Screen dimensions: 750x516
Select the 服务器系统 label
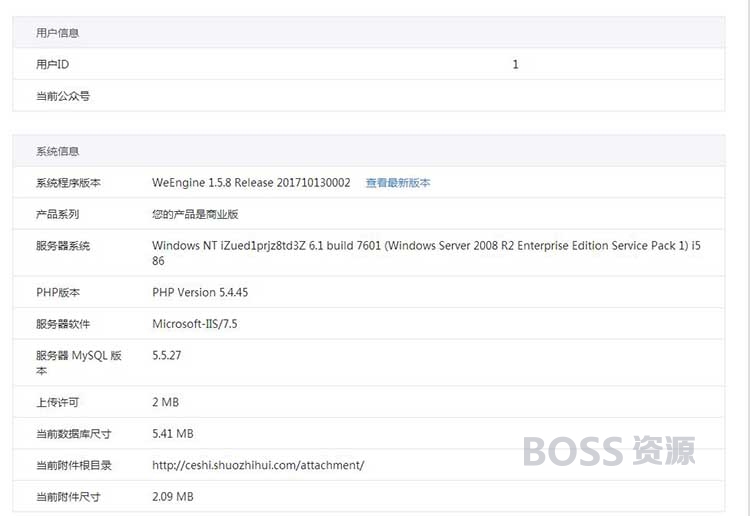(63, 246)
